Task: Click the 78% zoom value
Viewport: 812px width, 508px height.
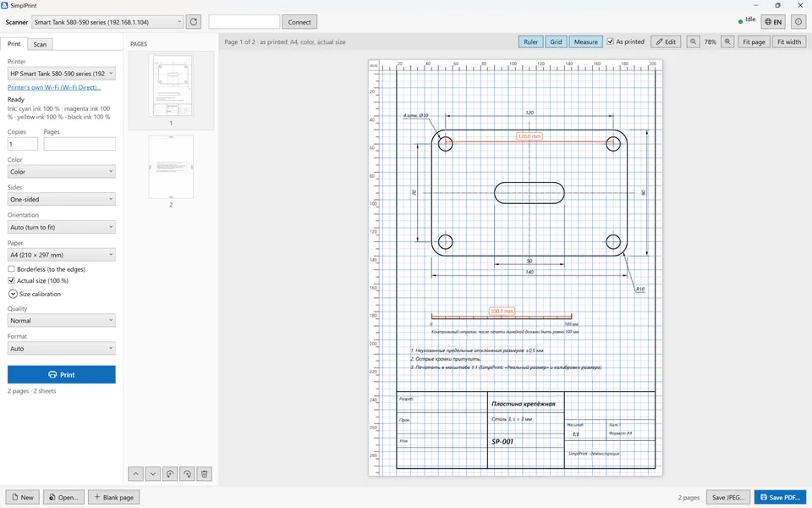Action: (710, 41)
